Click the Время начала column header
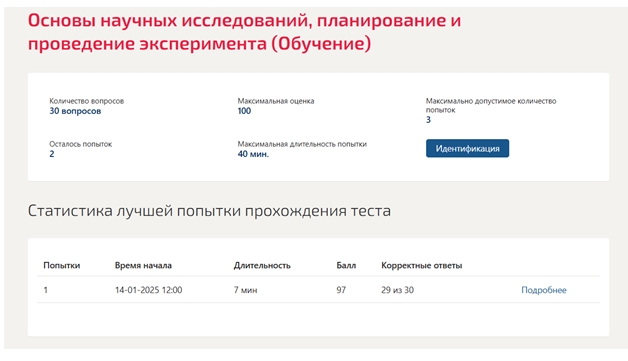This screenshot has height=361, width=628. [x=143, y=265]
